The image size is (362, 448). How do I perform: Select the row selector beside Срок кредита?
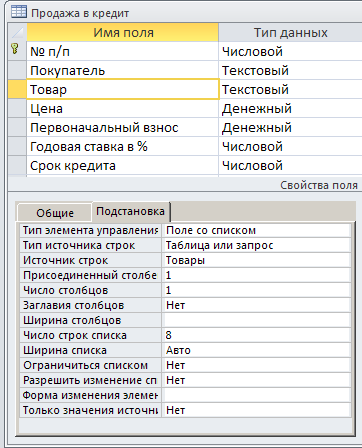coord(17,165)
